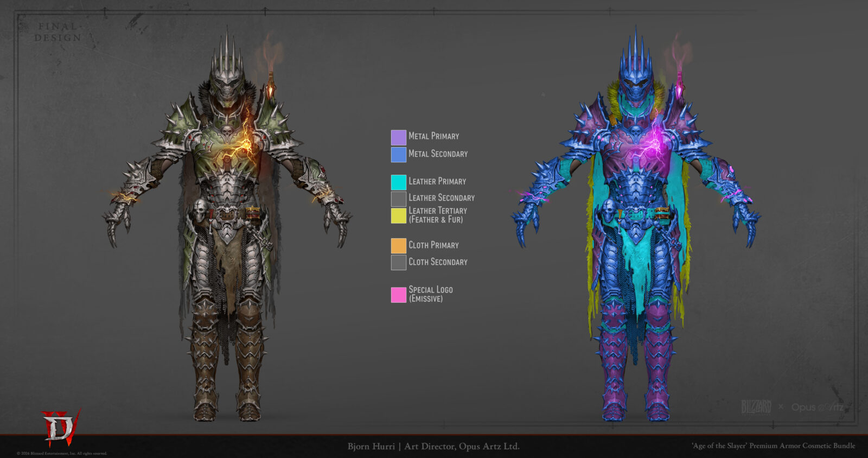Select the Metal Secondary blue swatch
Viewport: 868px width, 458px height.
point(399,155)
